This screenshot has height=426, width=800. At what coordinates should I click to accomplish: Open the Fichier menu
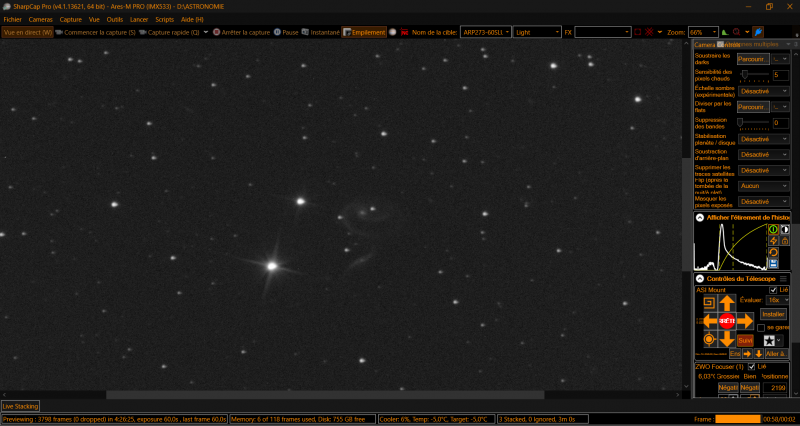[13, 19]
